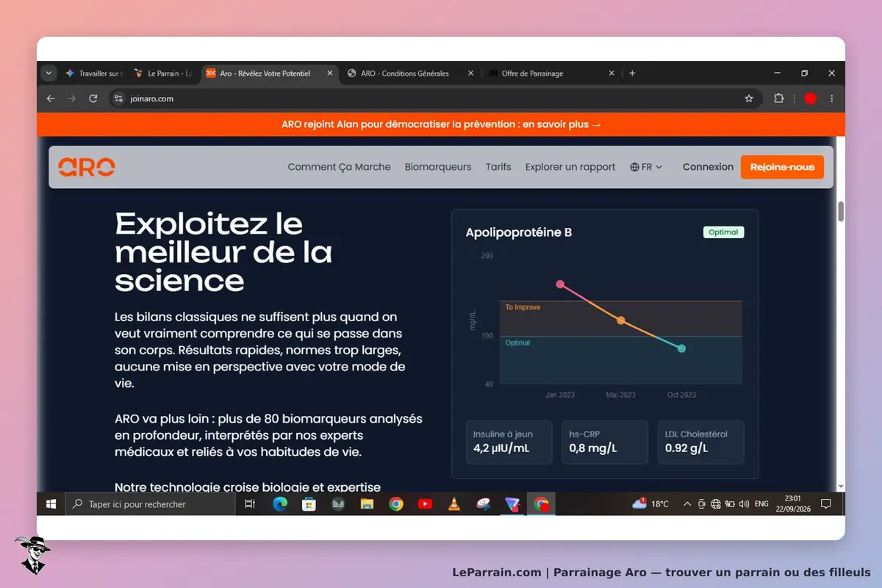Expand the FR language dropdown
882x588 pixels.
coord(646,167)
